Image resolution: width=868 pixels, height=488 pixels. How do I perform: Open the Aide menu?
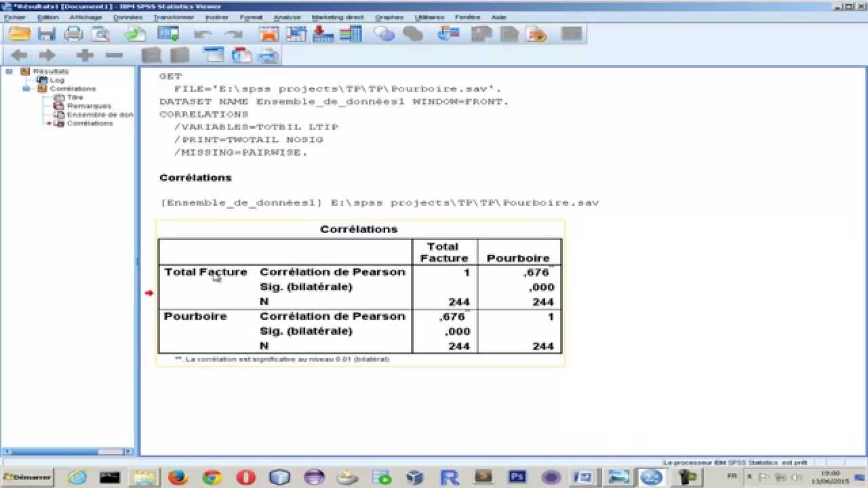tap(498, 17)
